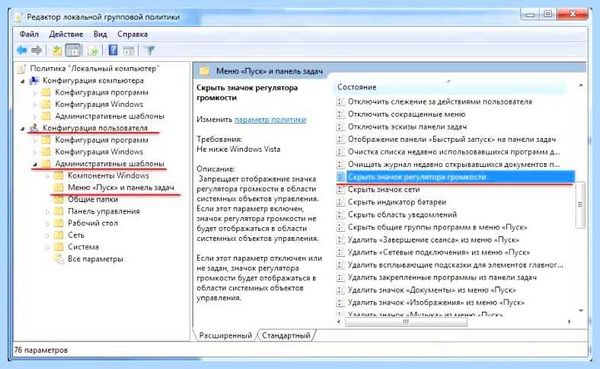
Task: Click the Состояние column header
Action: click(x=450, y=87)
